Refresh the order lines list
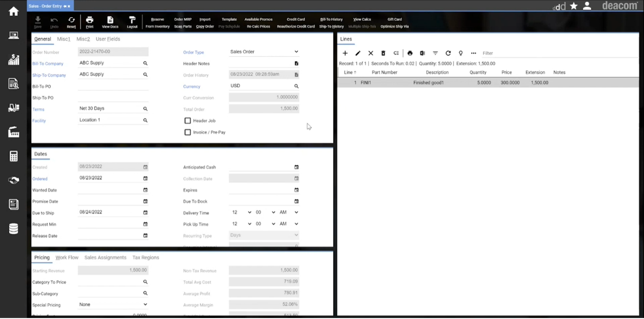644x319 pixels. [448, 53]
